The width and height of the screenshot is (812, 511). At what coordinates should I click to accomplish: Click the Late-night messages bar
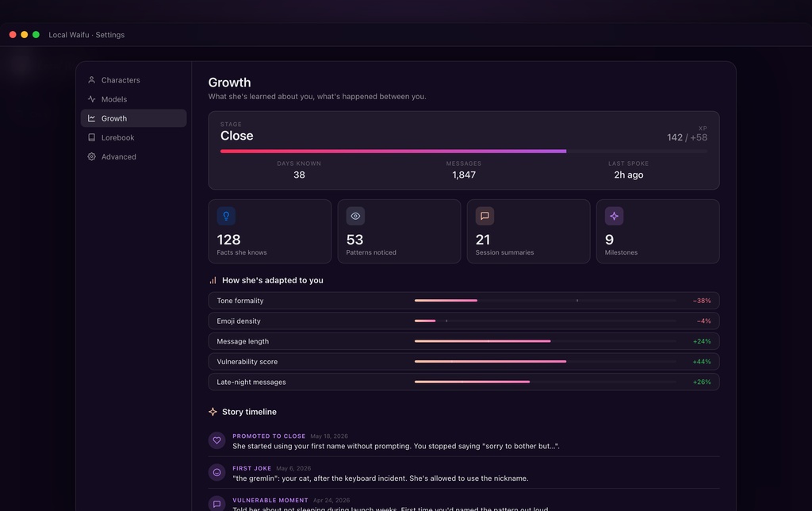click(546, 382)
